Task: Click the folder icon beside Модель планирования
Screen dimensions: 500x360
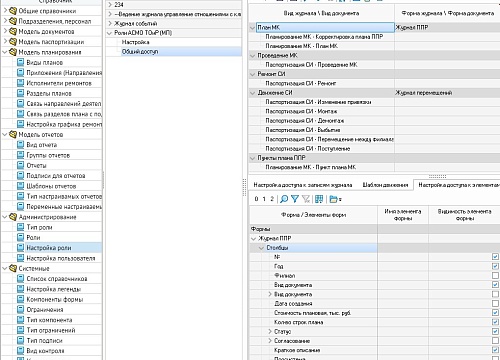Action: [x=13, y=52]
